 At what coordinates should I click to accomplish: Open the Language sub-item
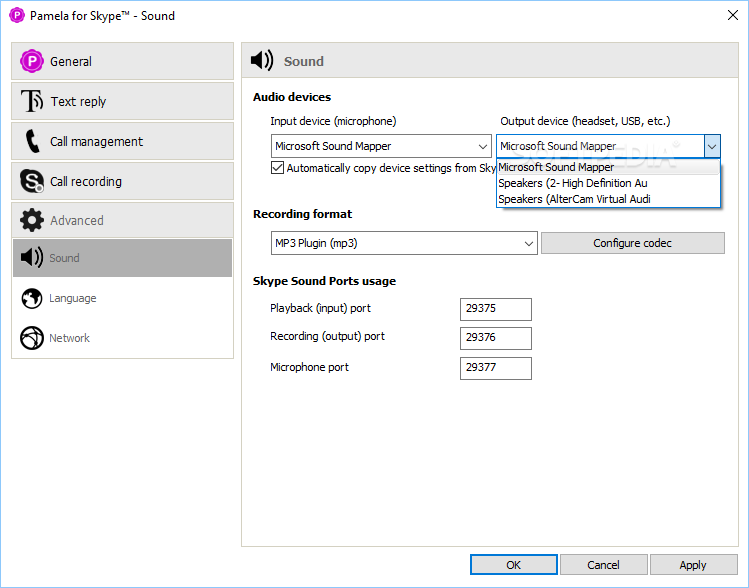point(123,298)
